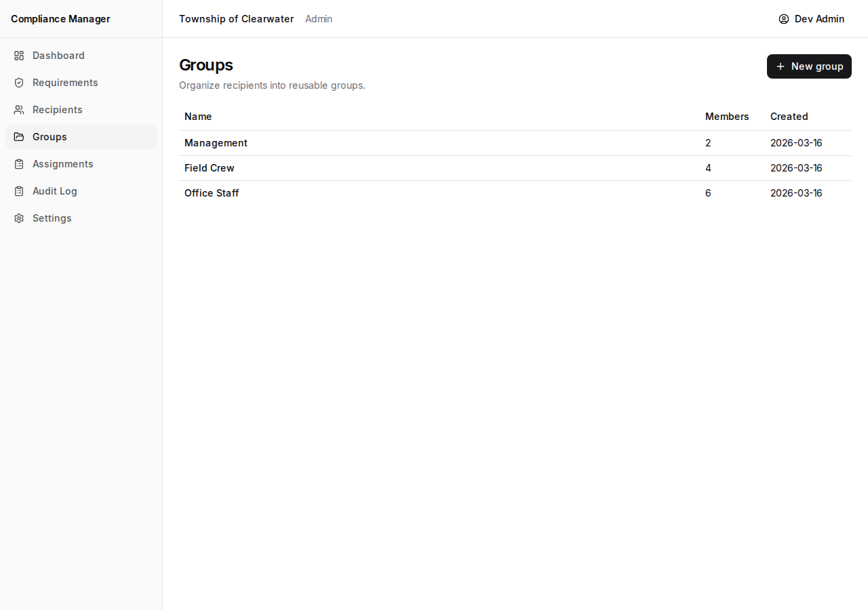The height and width of the screenshot is (610, 868).
Task: Click the Audit Log clipboard icon
Action: coord(19,191)
